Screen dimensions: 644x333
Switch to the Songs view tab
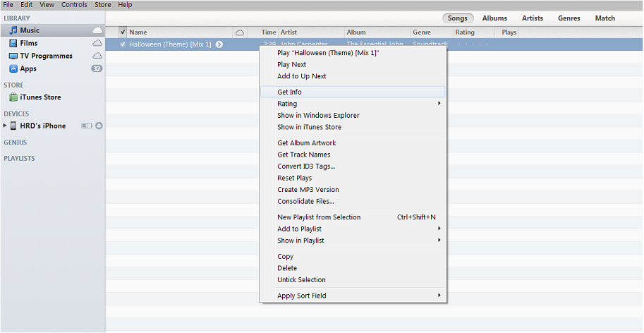coord(458,18)
